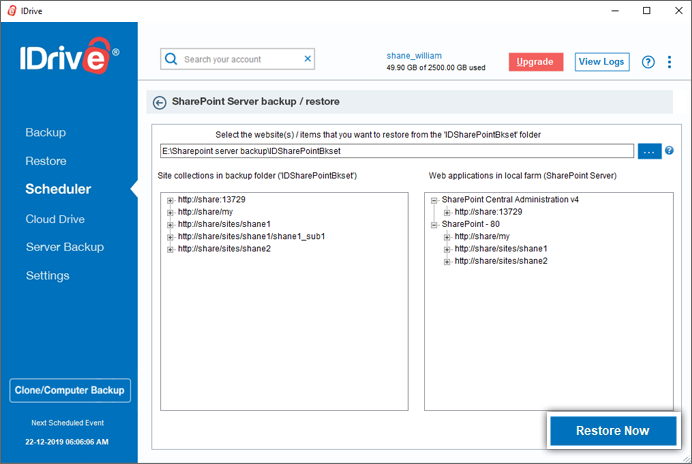Open Clone/Computer Backup
Screen dimensions: 692x464
[70, 390]
